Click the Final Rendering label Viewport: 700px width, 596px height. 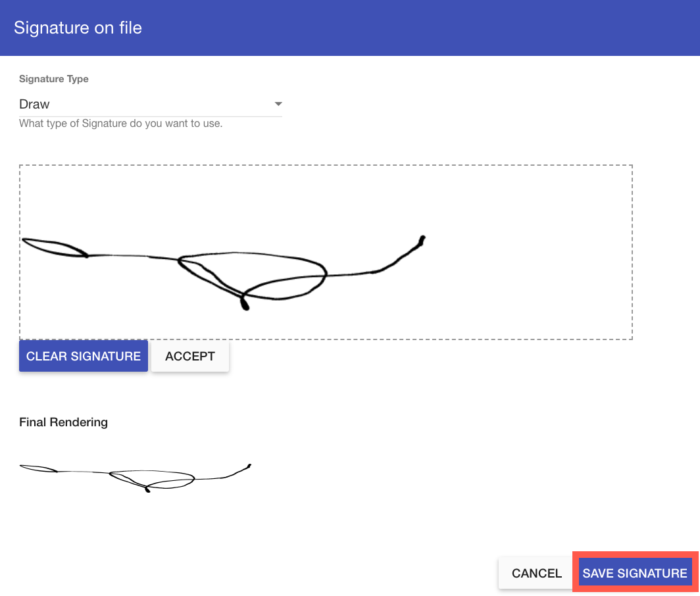click(x=63, y=422)
